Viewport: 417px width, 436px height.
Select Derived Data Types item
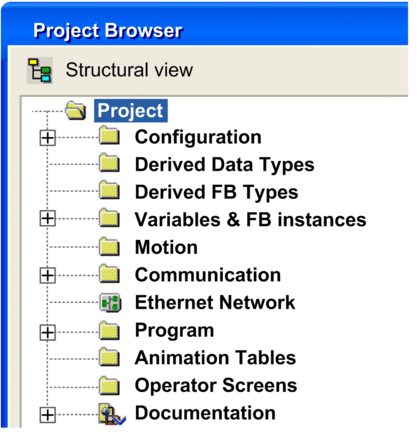(224, 165)
